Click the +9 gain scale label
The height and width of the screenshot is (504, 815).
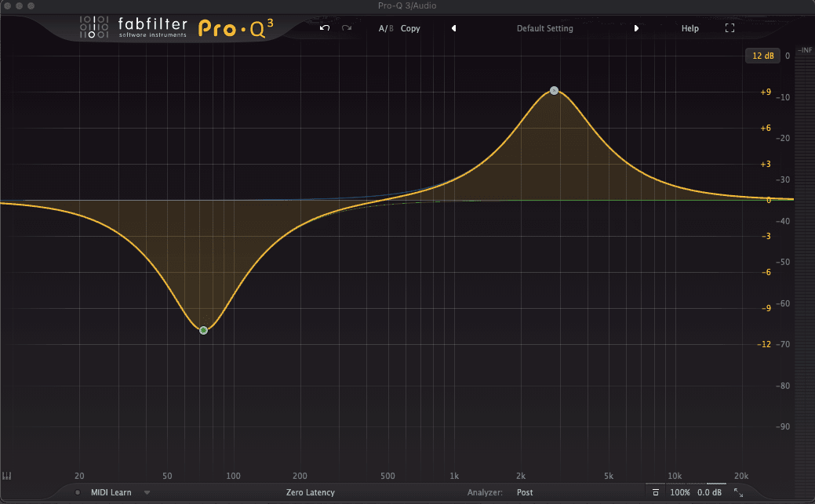click(766, 92)
